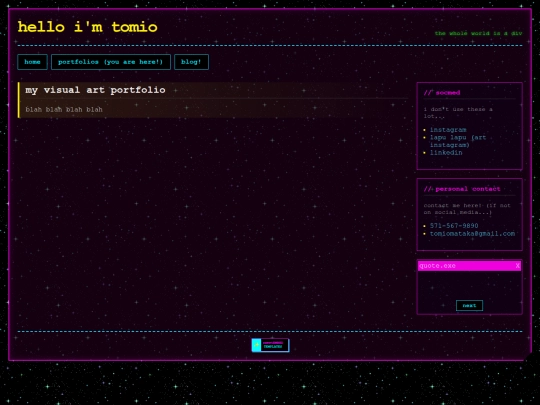Click the template badge in footer

click(270, 345)
